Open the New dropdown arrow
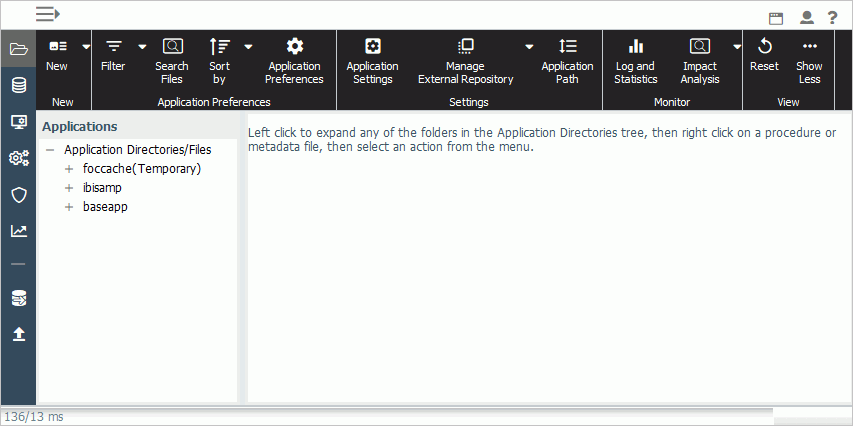853x426 pixels. coord(86,47)
